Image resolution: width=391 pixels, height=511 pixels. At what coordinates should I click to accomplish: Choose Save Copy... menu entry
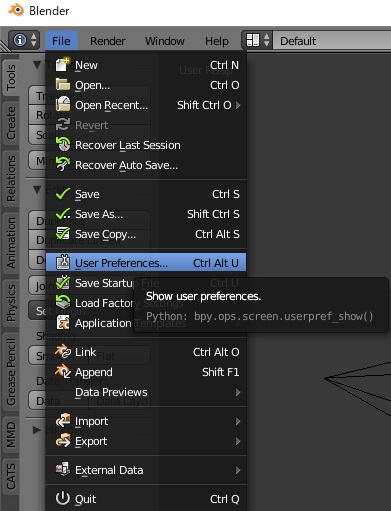coord(146,234)
